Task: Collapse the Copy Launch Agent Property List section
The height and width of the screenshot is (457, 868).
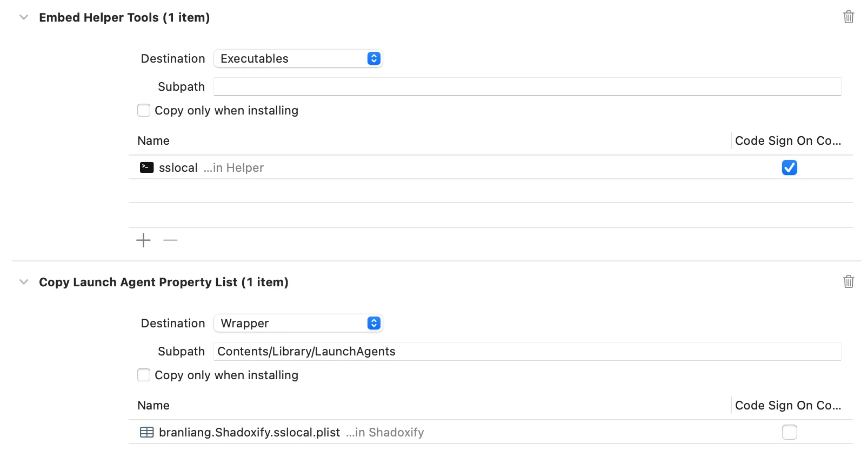Action: tap(23, 281)
